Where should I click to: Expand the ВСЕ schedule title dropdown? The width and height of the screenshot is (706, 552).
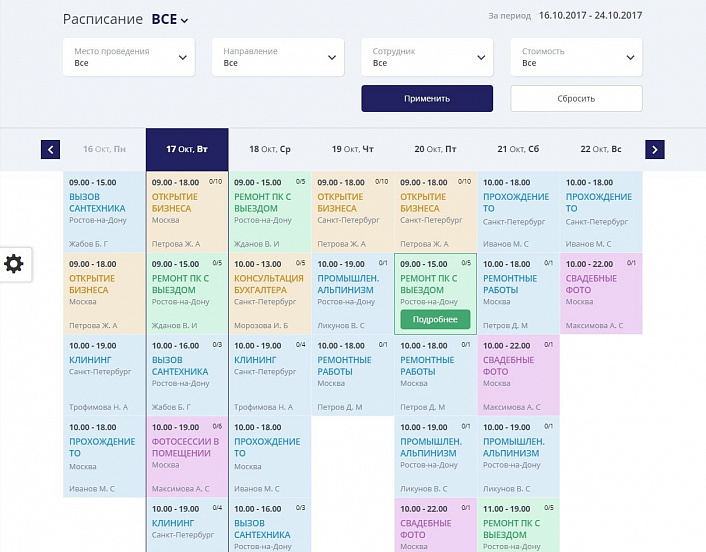click(170, 19)
